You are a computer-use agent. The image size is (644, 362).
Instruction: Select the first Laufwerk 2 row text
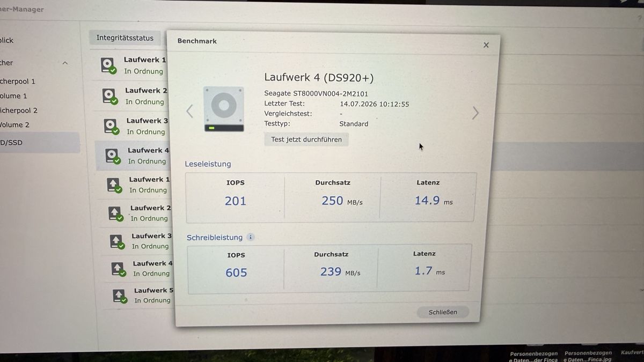tap(146, 91)
